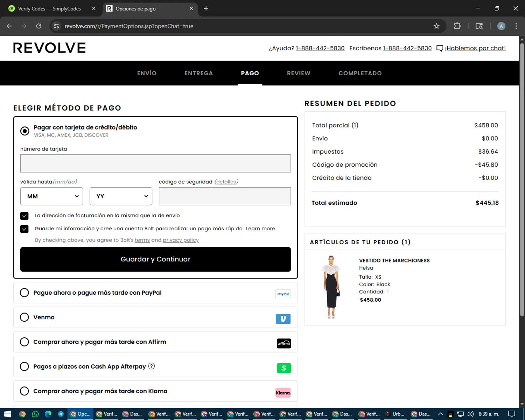This screenshot has height=420, width=525.
Task: Click the browser address bar URL
Action: tap(129, 26)
